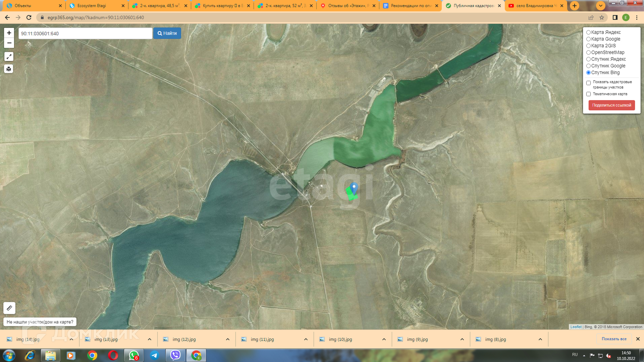
Task: Expand options for img (11).jpg download
Action: click(306, 339)
